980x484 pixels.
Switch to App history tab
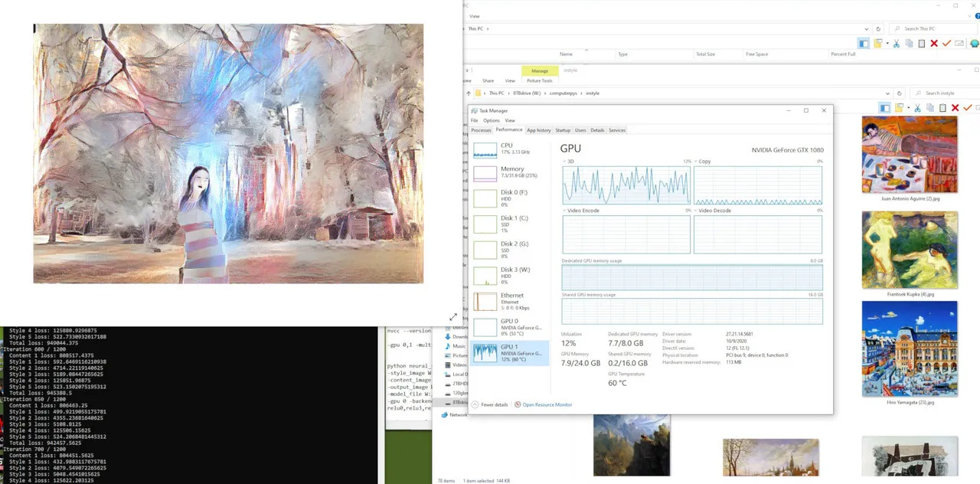539,130
